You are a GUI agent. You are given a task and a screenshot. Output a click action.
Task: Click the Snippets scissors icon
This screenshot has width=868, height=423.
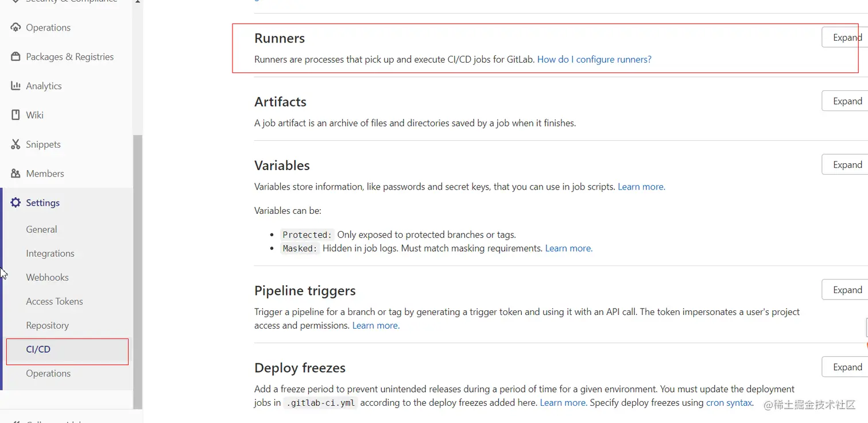tap(15, 144)
